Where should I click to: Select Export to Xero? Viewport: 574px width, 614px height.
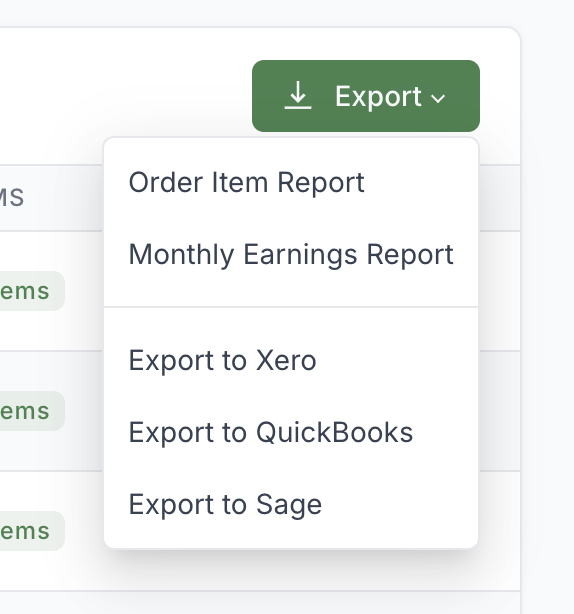click(x=291, y=360)
